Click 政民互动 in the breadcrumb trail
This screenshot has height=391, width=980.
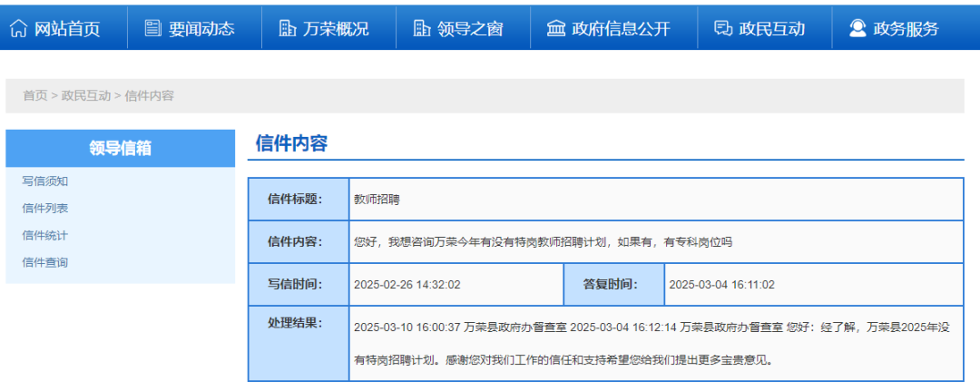click(x=86, y=95)
